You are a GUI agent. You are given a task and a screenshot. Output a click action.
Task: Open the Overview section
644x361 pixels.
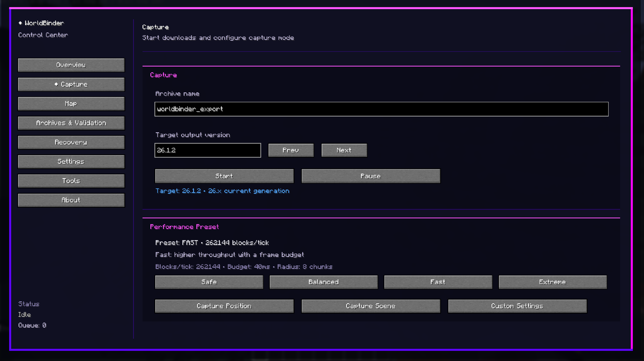click(71, 65)
